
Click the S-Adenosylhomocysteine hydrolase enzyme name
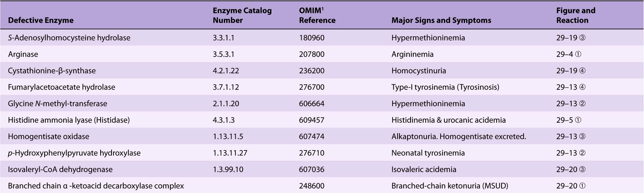coord(69,38)
